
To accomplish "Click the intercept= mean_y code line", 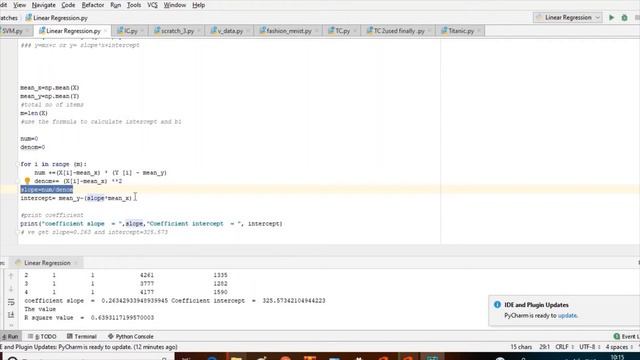I will (x=76, y=198).
